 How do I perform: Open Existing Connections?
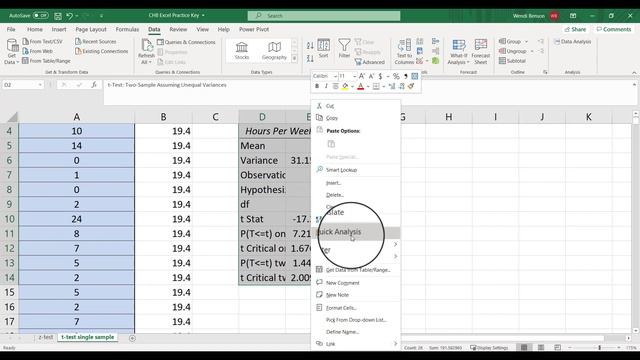tap(102, 51)
